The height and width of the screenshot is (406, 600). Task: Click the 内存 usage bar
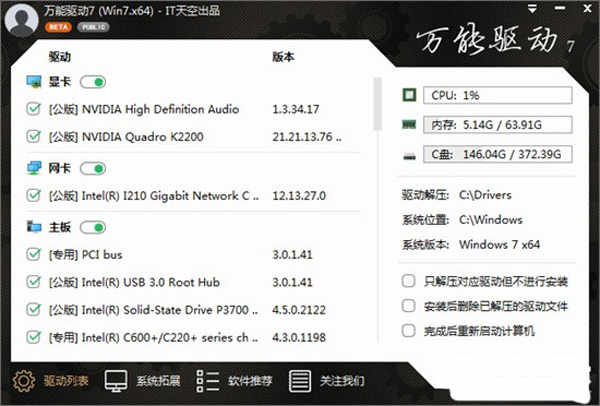tap(497, 125)
